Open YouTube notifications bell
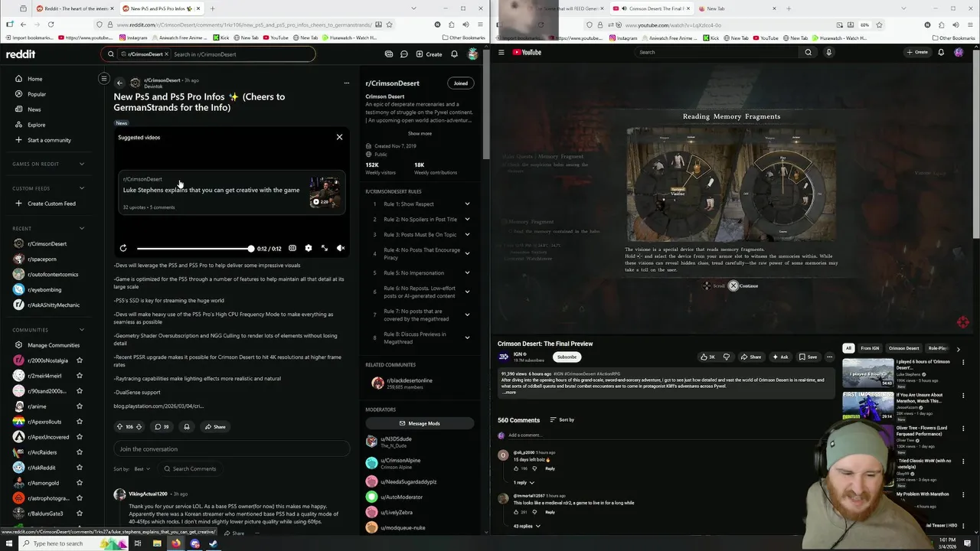980x551 pixels. point(941,52)
